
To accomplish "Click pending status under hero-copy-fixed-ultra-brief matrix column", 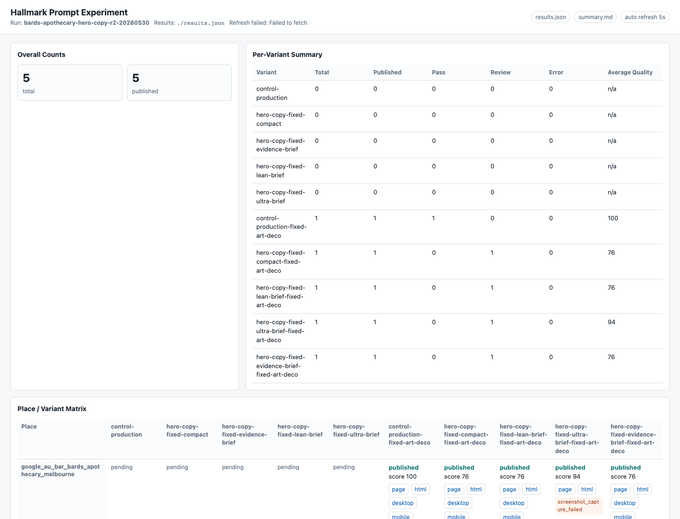I will click(343, 467).
